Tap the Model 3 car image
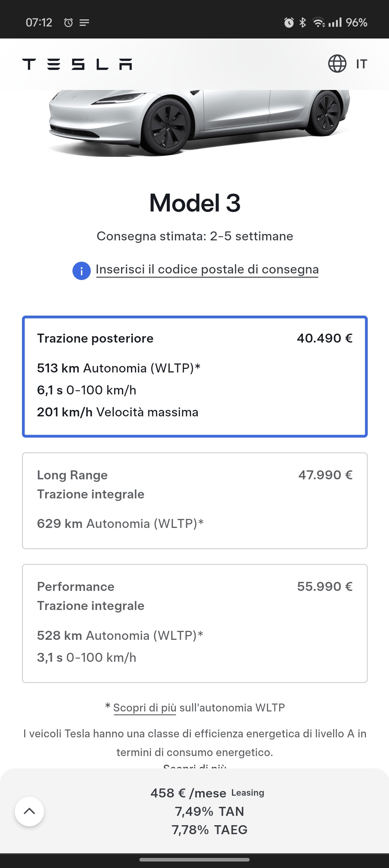This screenshot has width=389, height=868. [199, 122]
